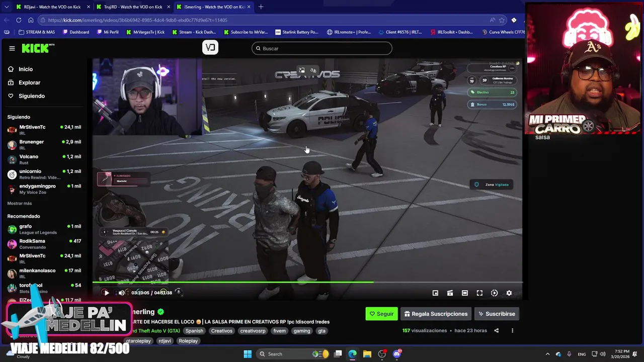Mute the video player volume
Viewport: 644px width, 362px height.
tap(121, 293)
